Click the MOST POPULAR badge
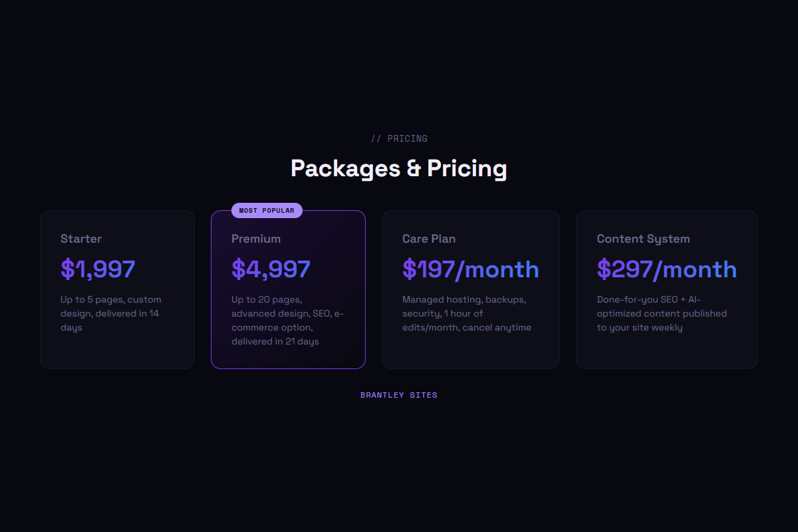The image size is (798, 532). [x=267, y=209]
